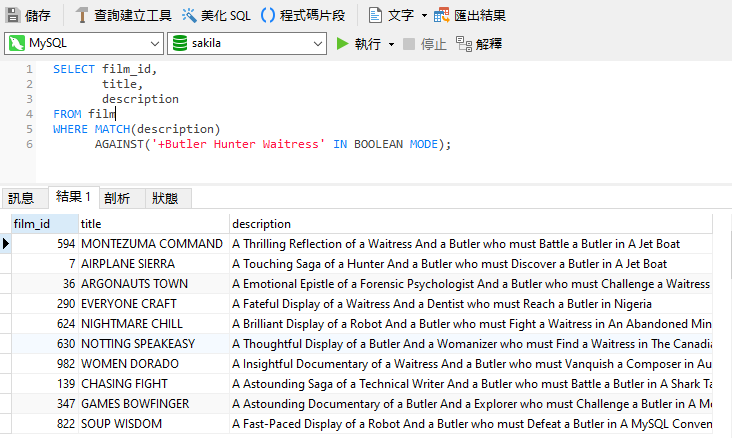
Task: Open the Query Builder (查詢建立工具) tool
Action: 124,15
